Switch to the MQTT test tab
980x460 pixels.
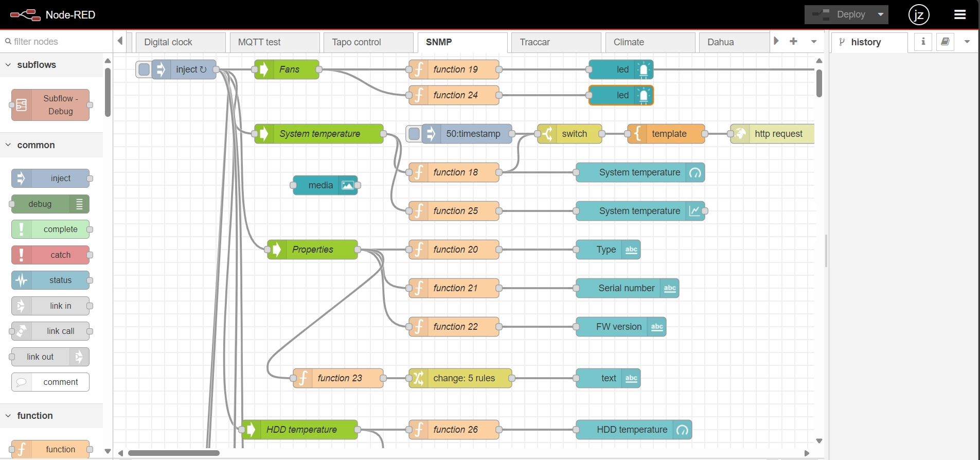[x=275, y=42]
